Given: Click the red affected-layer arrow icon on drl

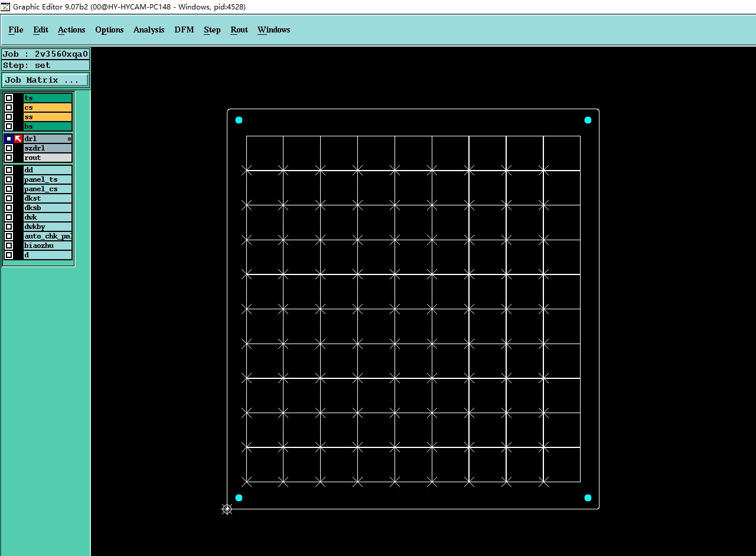Looking at the screenshot, I should (18, 139).
